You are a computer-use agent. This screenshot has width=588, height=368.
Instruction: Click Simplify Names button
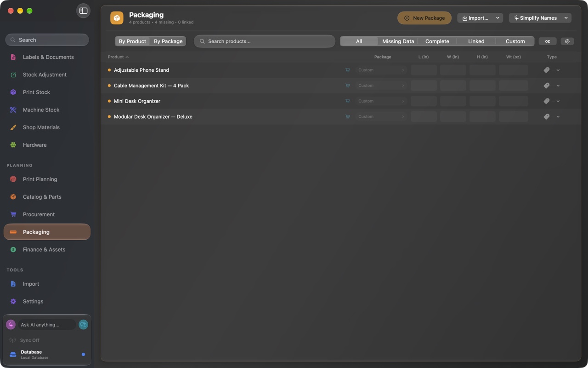click(535, 18)
